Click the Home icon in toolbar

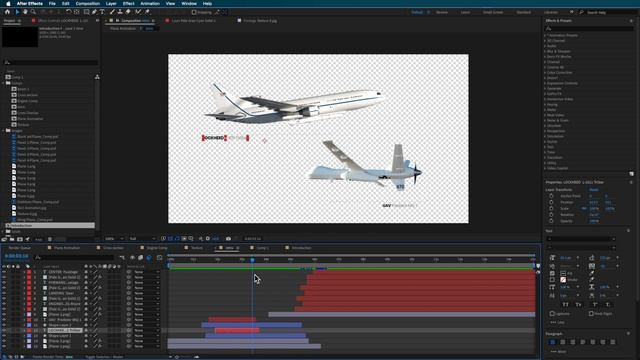(7, 12)
